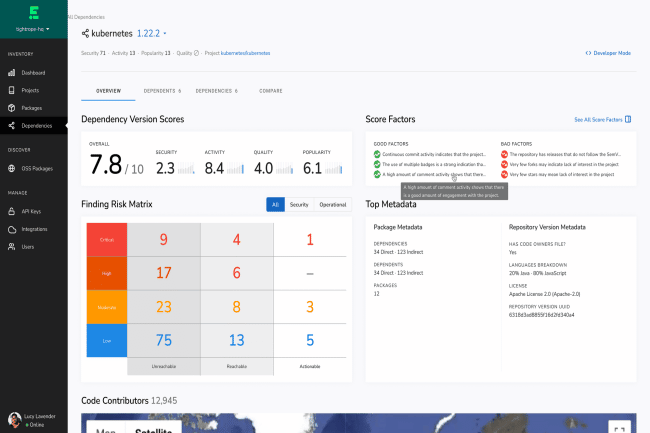Click the Packages cube icon
The height and width of the screenshot is (433, 650).
(12, 108)
